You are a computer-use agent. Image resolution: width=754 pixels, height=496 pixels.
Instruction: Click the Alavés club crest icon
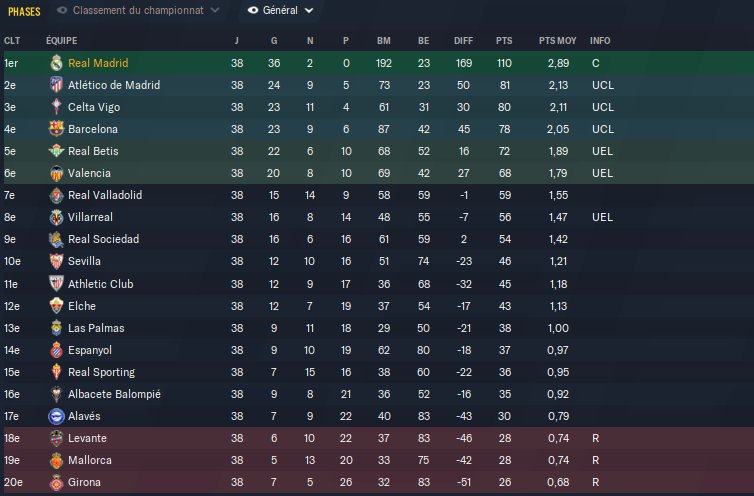[x=56, y=416]
